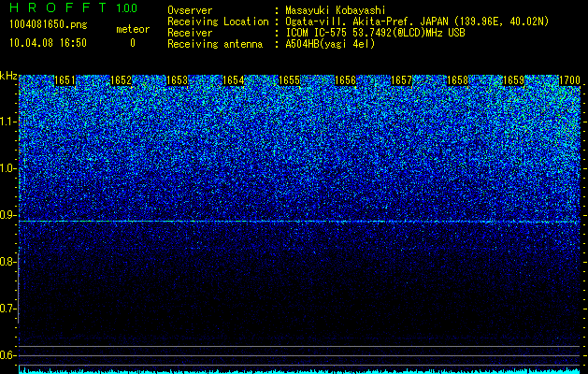Click the 1654 time marker
This screenshot has width=588, height=374.
coord(234,80)
